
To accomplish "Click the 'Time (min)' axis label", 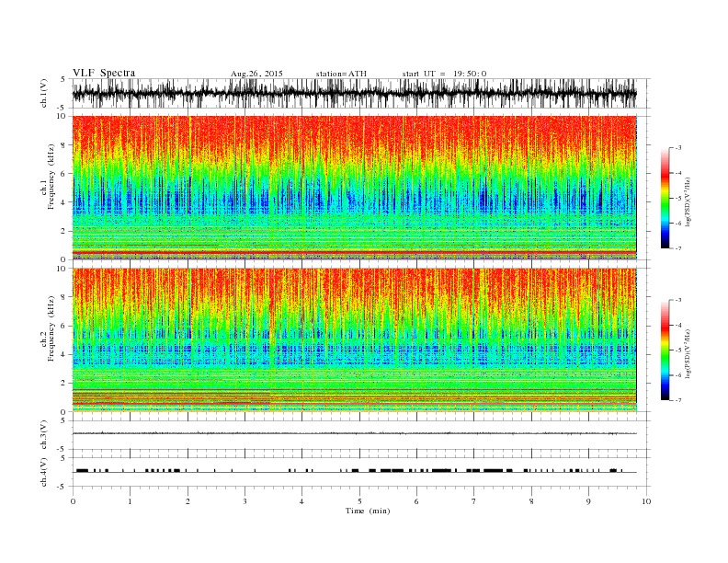I will (x=368, y=511).
